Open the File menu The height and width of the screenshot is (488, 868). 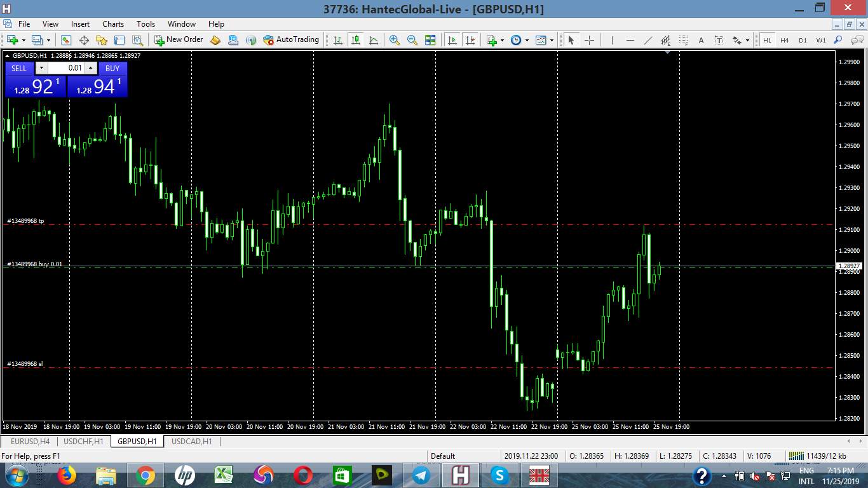point(24,24)
